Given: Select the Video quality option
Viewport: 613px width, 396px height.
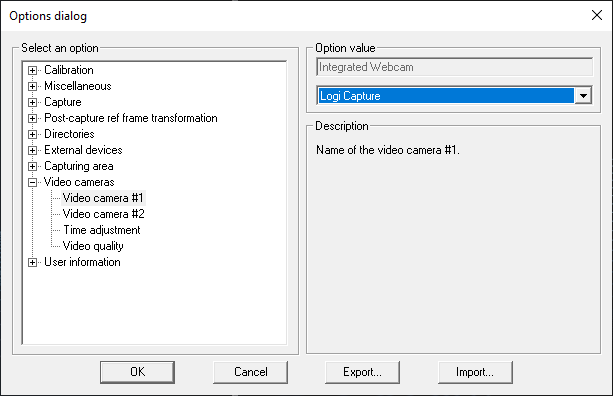Looking at the screenshot, I should 93,246.
